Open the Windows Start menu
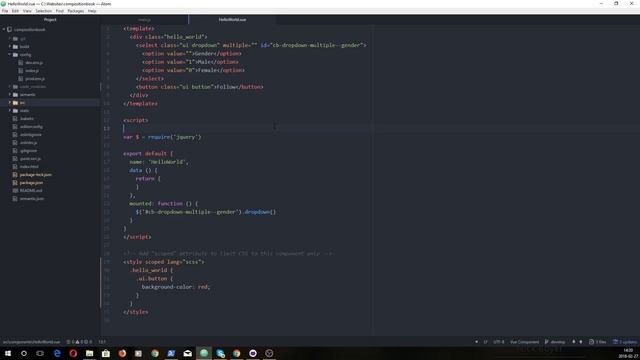Viewport: 640px width, 360px height. pos(7,353)
